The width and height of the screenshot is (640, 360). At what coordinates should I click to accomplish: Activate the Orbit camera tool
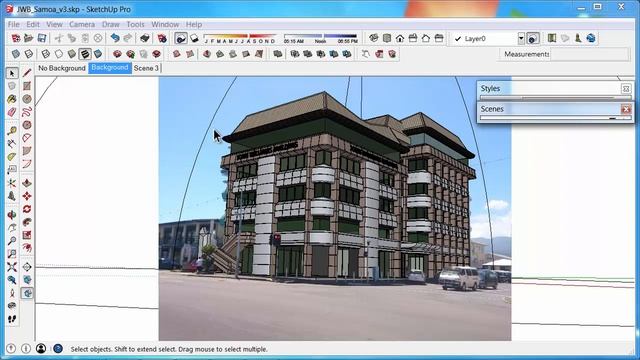coord(12,215)
